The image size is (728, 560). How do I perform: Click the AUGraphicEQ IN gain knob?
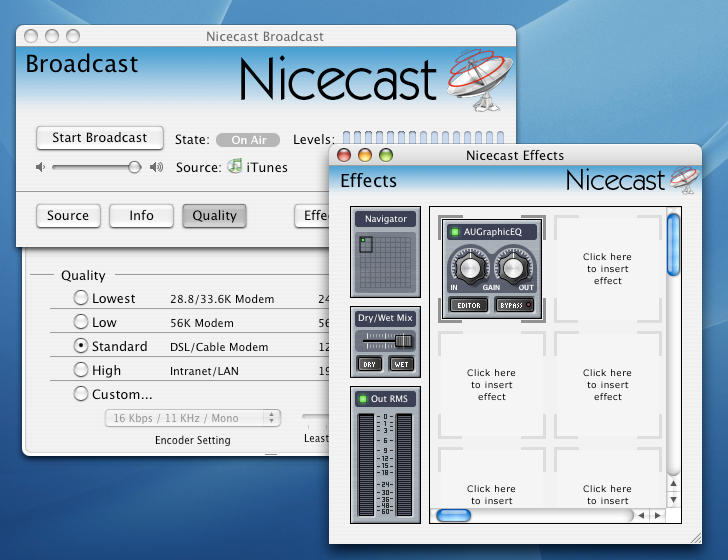[x=470, y=268]
